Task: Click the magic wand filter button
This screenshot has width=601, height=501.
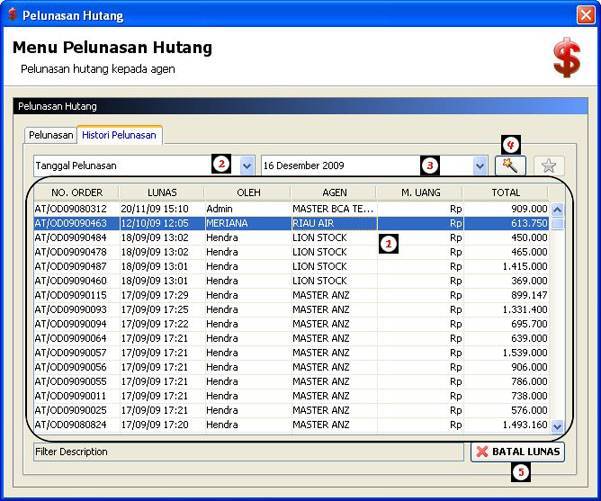Action: coord(510,166)
